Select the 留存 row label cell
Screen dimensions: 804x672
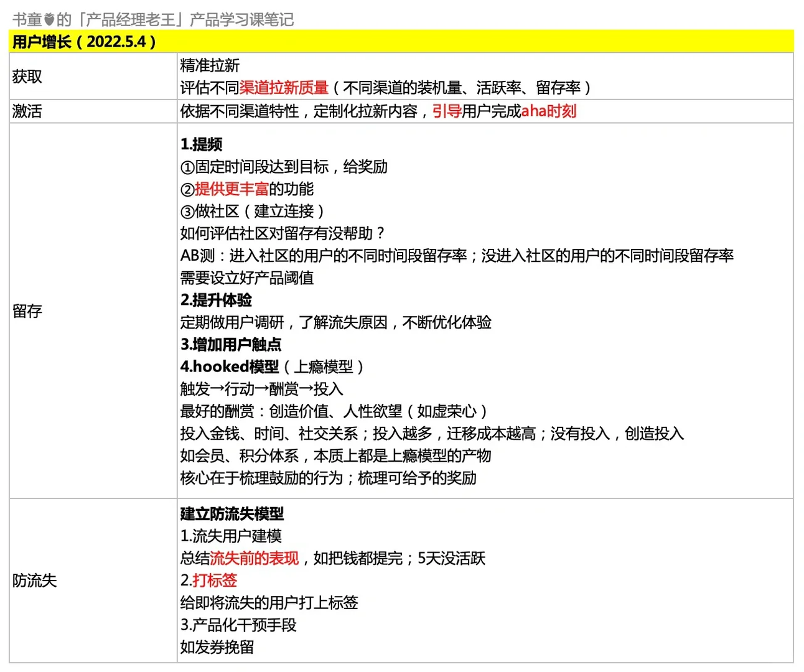tap(28, 311)
